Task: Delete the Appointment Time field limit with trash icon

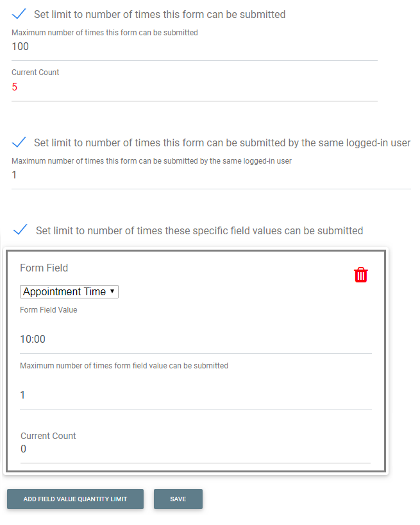Action: [361, 275]
